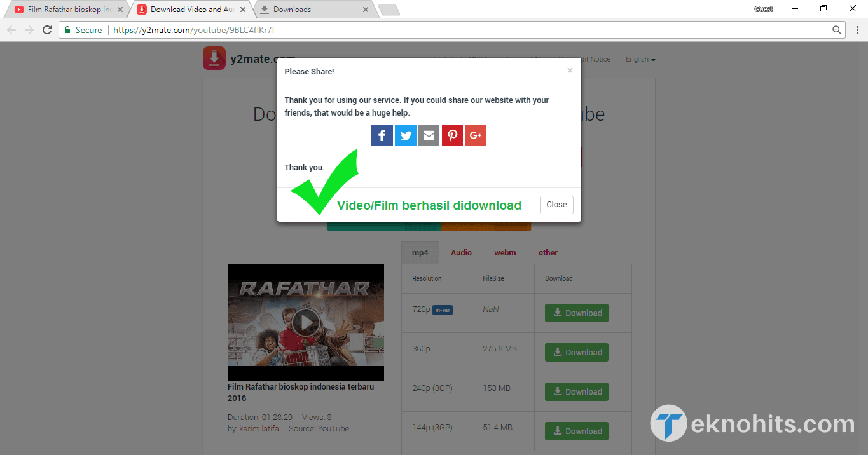Open a new browser tab
The height and width of the screenshot is (455, 868).
click(389, 10)
